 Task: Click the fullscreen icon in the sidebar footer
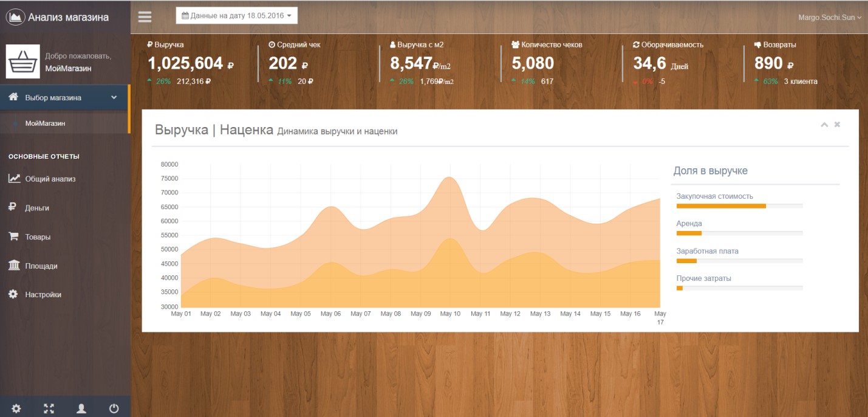(x=49, y=408)
